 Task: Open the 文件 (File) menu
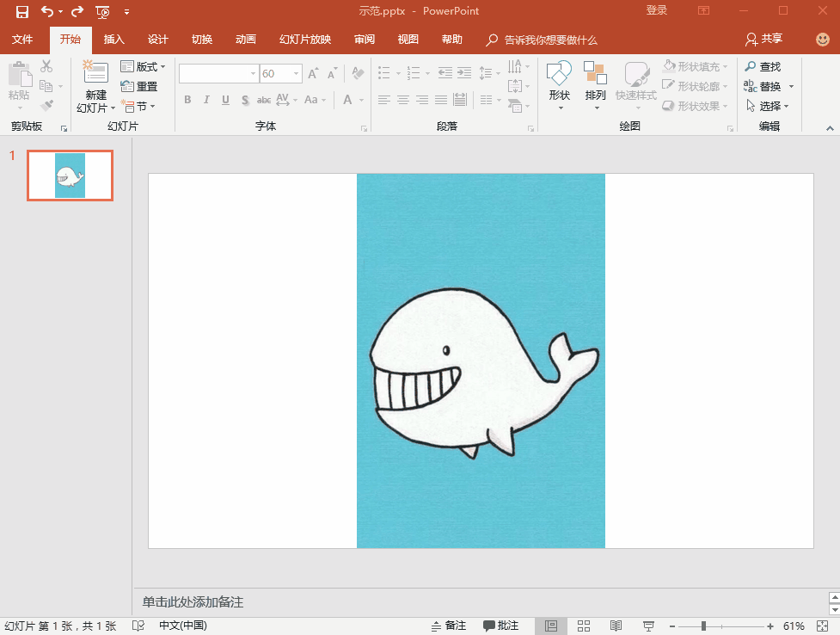[23, 40]
